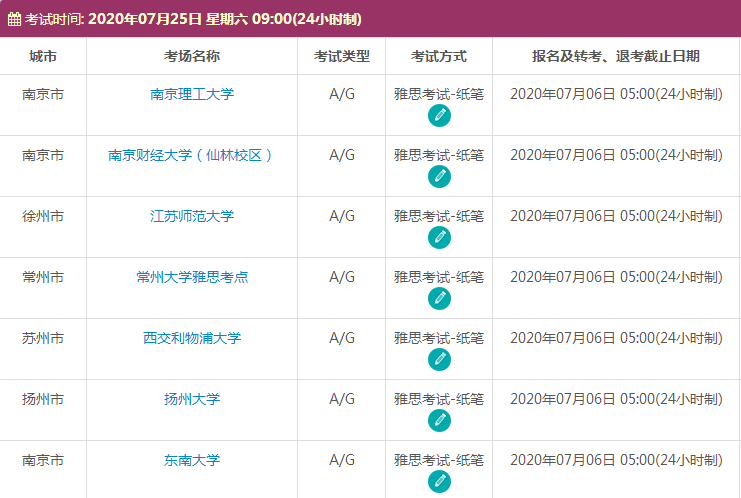The width and height of the screenshot is (741, 498).
Task: Click pencil icon in 南京财经大学 row
Action: (439, 177)
